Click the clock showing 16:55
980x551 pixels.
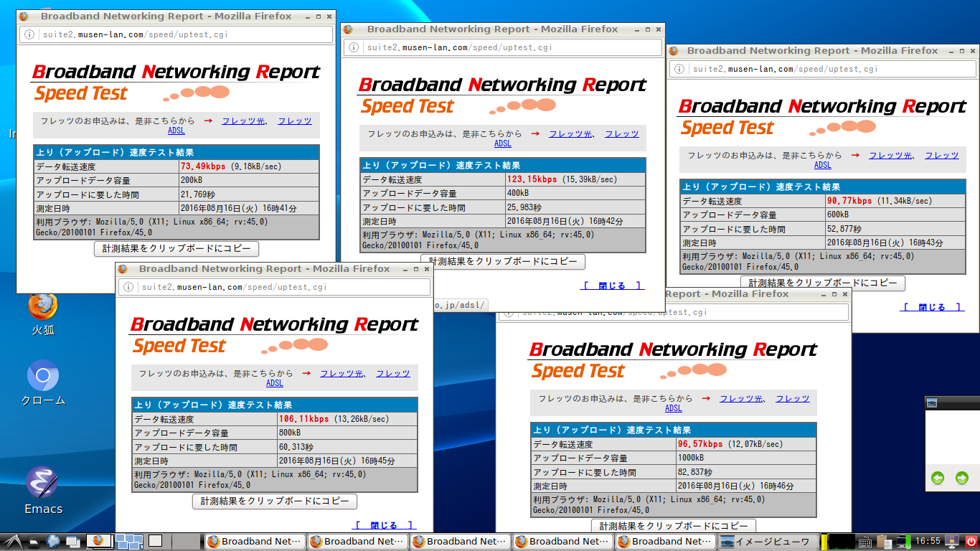click(928, 542)
